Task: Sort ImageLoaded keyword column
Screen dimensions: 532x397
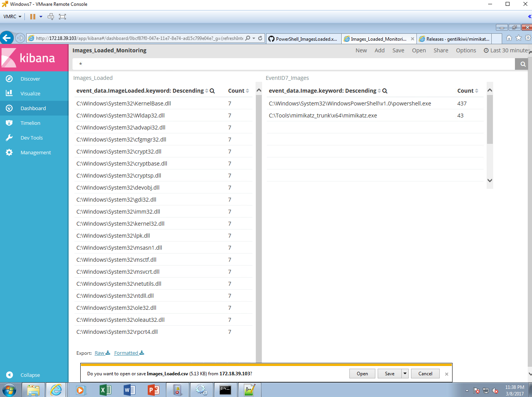Action: tap(207, 91)
